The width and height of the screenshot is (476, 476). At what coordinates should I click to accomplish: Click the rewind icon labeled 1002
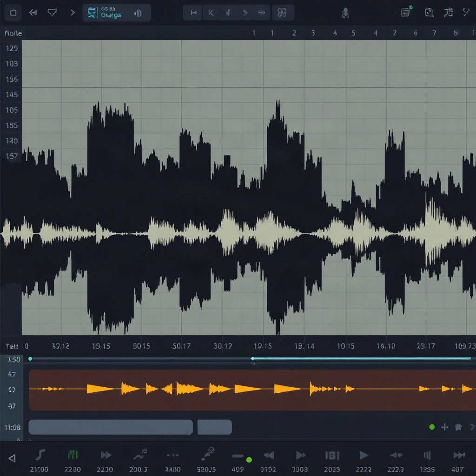269,456
